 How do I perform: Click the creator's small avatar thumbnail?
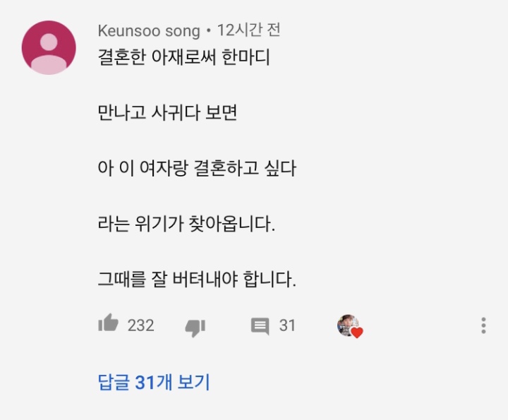coord(346,325)
